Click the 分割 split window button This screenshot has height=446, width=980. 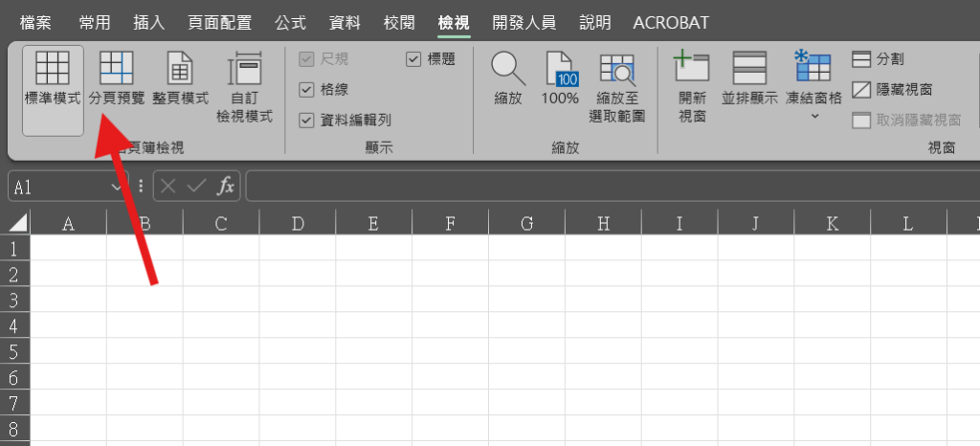pyautogui.click(x=879, y=59)
